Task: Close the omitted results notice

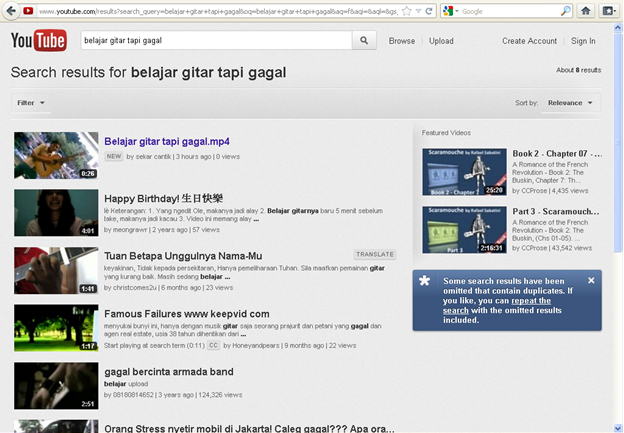Action: 591,281
